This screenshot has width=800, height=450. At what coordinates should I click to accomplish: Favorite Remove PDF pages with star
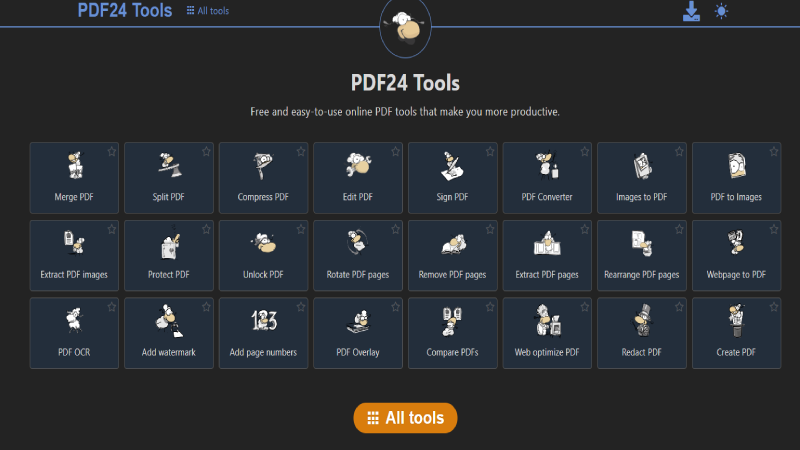pos(490,230)
